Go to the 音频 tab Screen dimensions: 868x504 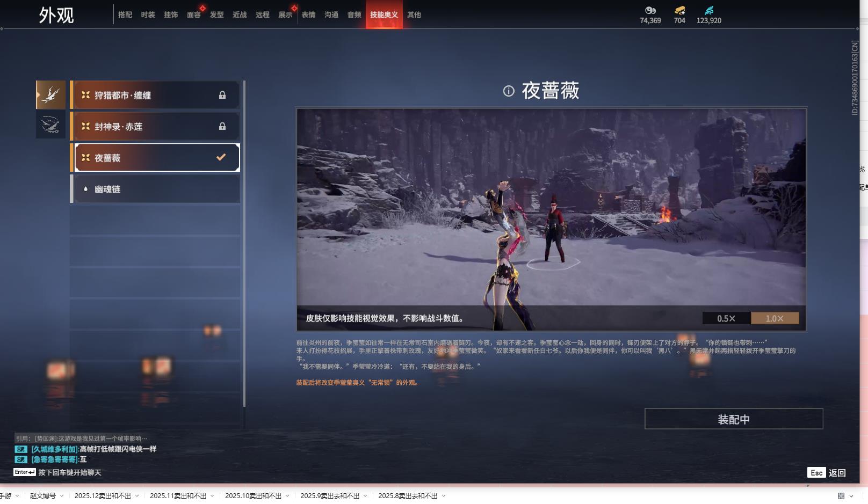click(x=355, y=15)
